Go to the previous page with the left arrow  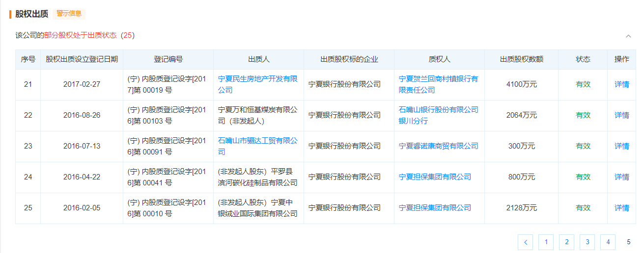(x=525, y=242)
